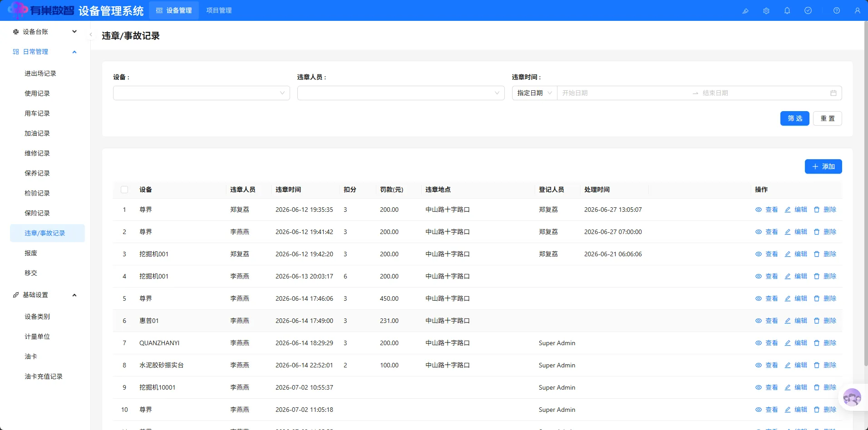
Task: Open the user profile icon
Action: pos(858,10)
